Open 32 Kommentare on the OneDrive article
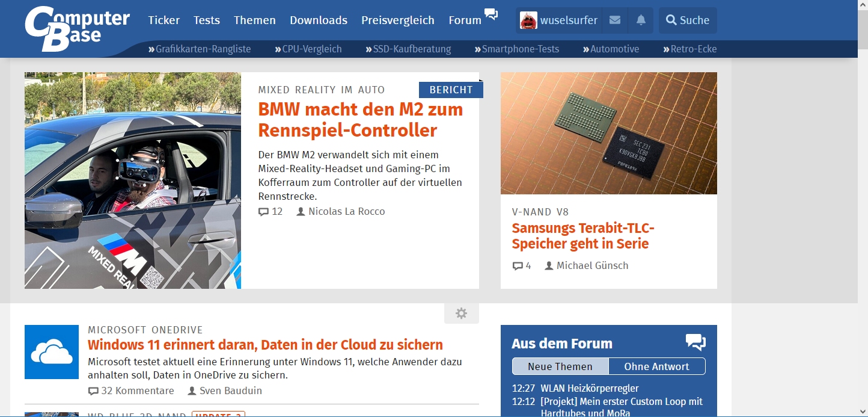Image resolution: width=868 pixels, height=417 pixels. pos(131,391)
